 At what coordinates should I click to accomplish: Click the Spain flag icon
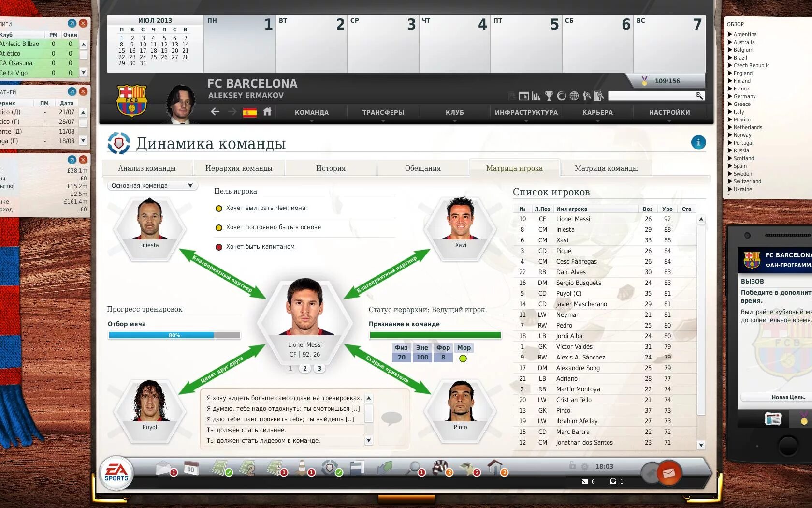249,112
